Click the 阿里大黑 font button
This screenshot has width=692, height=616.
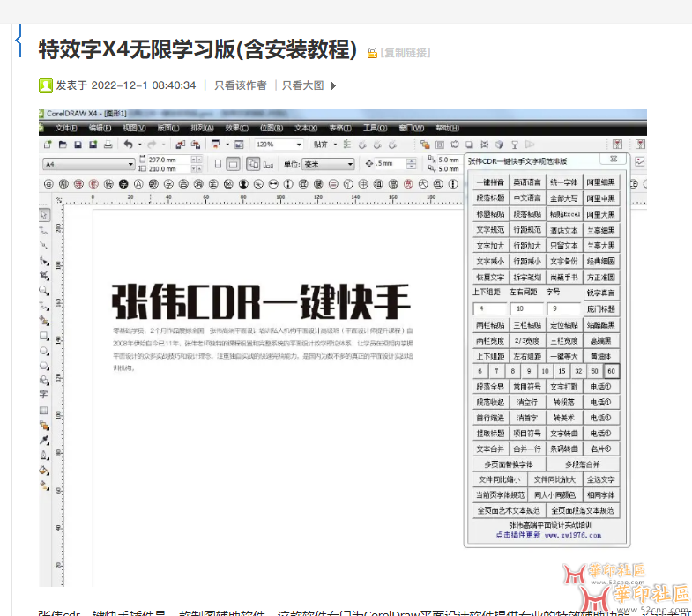tap(600, 214)
